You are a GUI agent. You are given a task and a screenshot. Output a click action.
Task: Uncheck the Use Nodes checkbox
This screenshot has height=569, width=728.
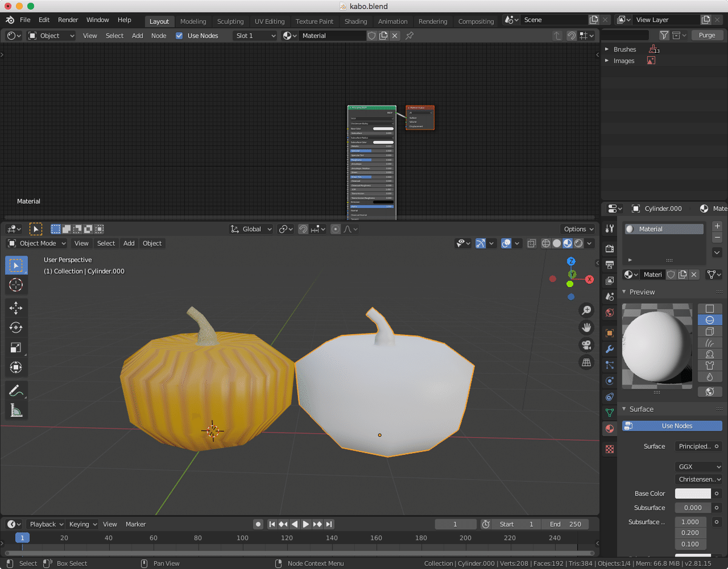[179, 36]
